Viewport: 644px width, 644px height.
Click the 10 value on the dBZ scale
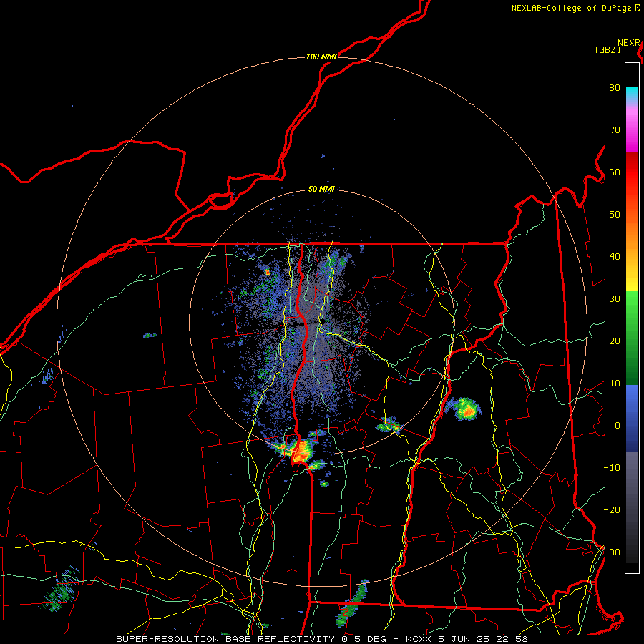[x=615, y=384]
